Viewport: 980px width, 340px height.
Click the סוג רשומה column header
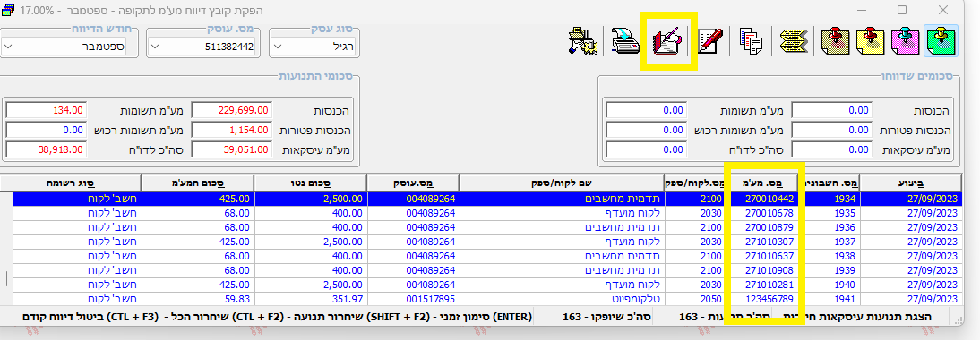pos(71,183)
